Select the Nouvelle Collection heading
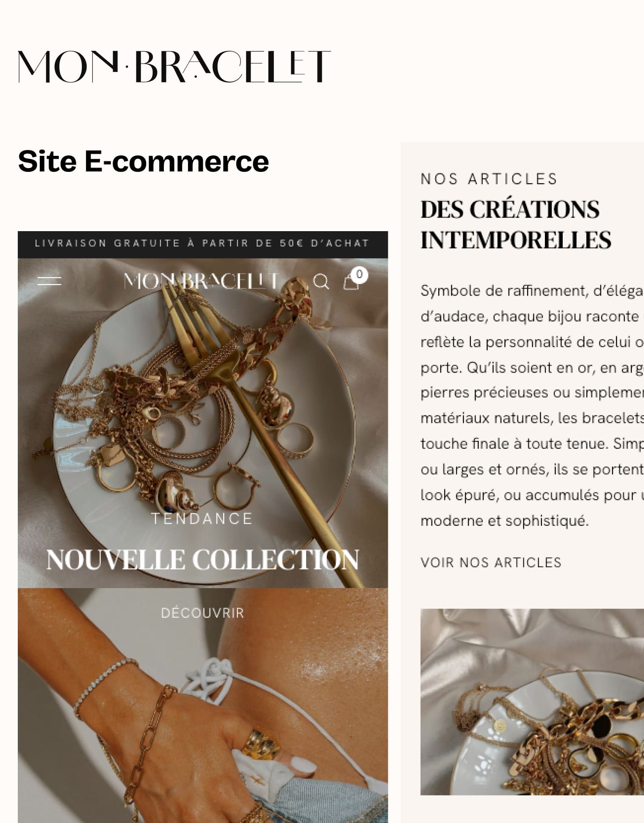 coord(202,560)
